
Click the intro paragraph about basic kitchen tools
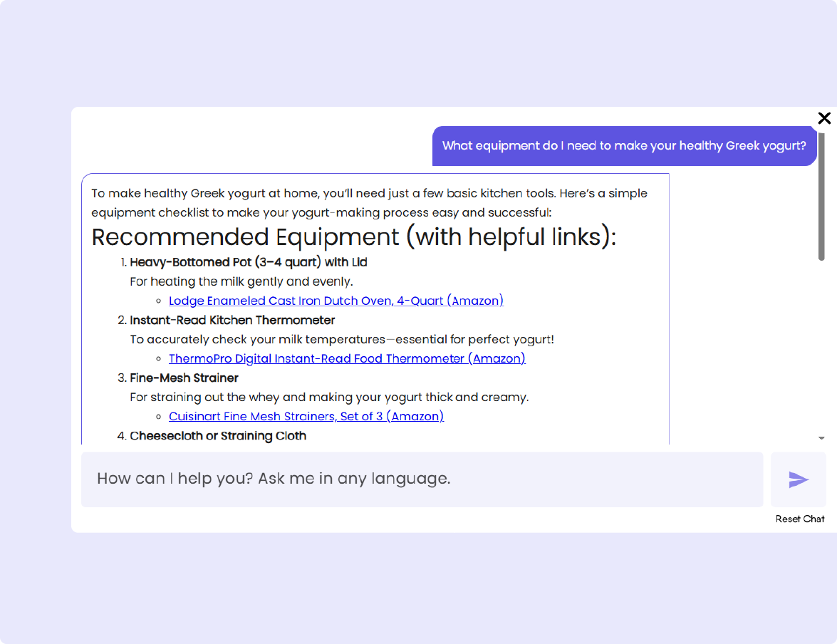[369, 203]
